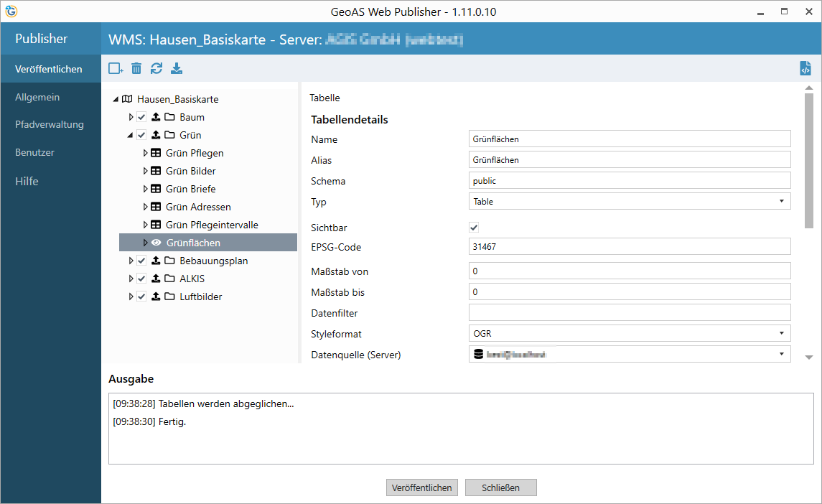Click the folder icon of Luftbilder

169,297
